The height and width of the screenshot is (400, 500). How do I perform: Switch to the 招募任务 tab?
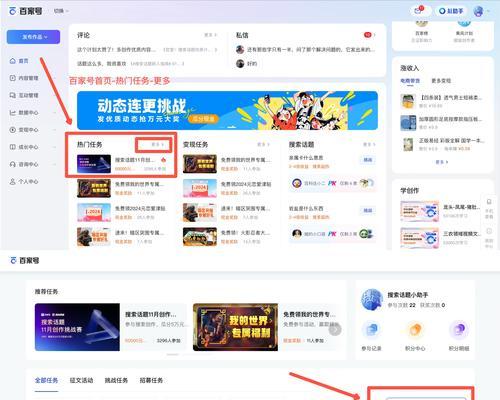151,380
